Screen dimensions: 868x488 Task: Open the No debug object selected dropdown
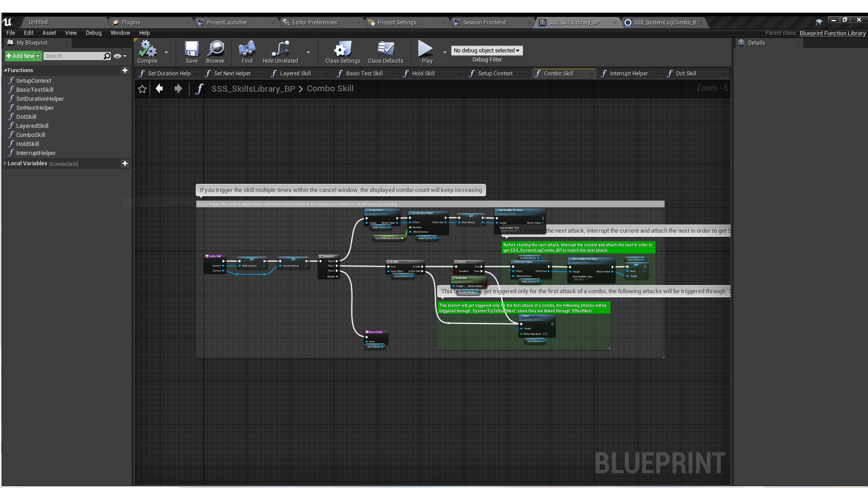tap(486, 50)
